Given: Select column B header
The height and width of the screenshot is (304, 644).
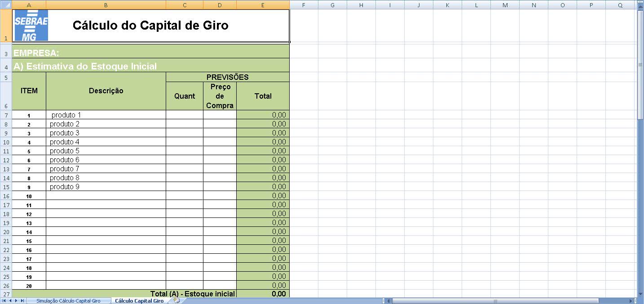Looking at the screenshot, I should point(106,4).
